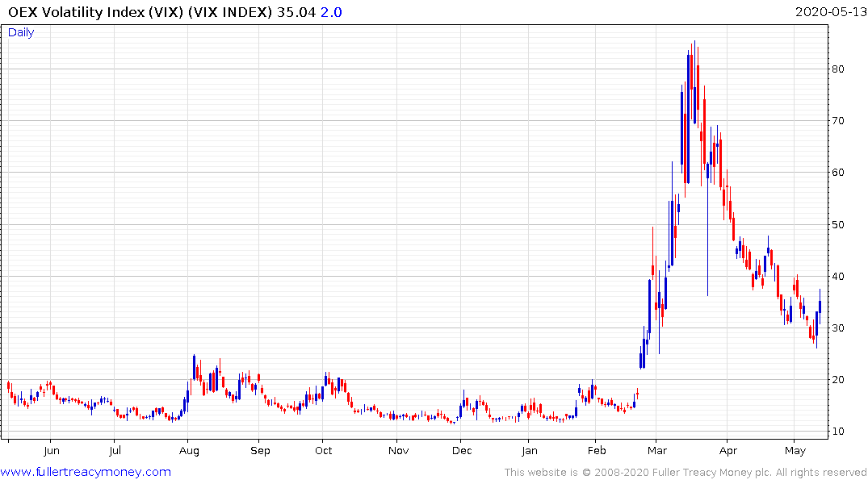This screenshot has width=868, height=484.
Task: Click the 10 price axis label
Action: 838,432
